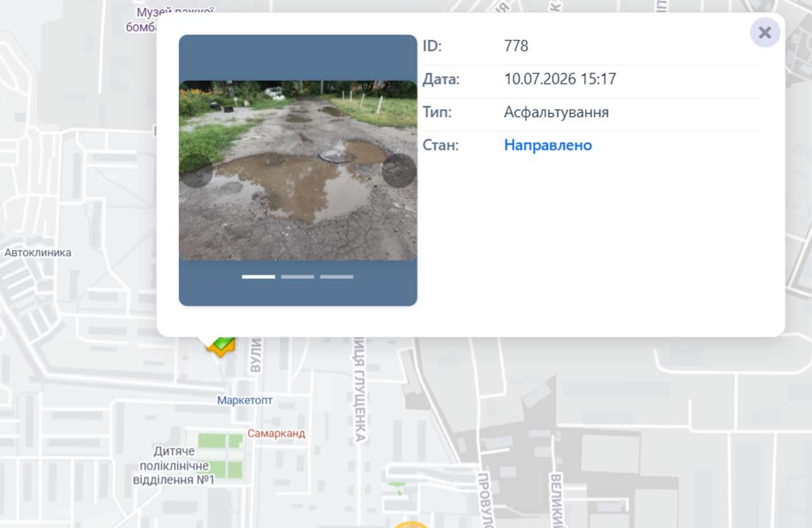Jump to second carousel slide indicator
Image resolution: width=812 pixels, height=528 pixels.
click(298, 277)
